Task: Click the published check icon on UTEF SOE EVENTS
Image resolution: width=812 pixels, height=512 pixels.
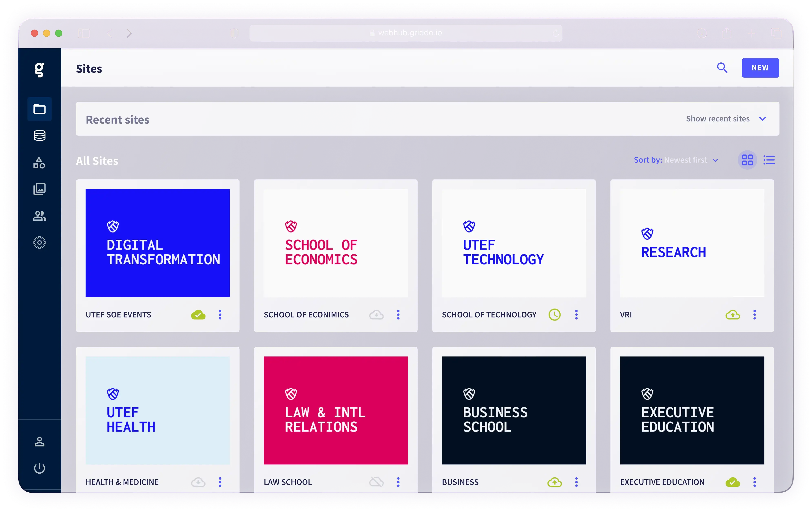Action: tap(198, 315)
